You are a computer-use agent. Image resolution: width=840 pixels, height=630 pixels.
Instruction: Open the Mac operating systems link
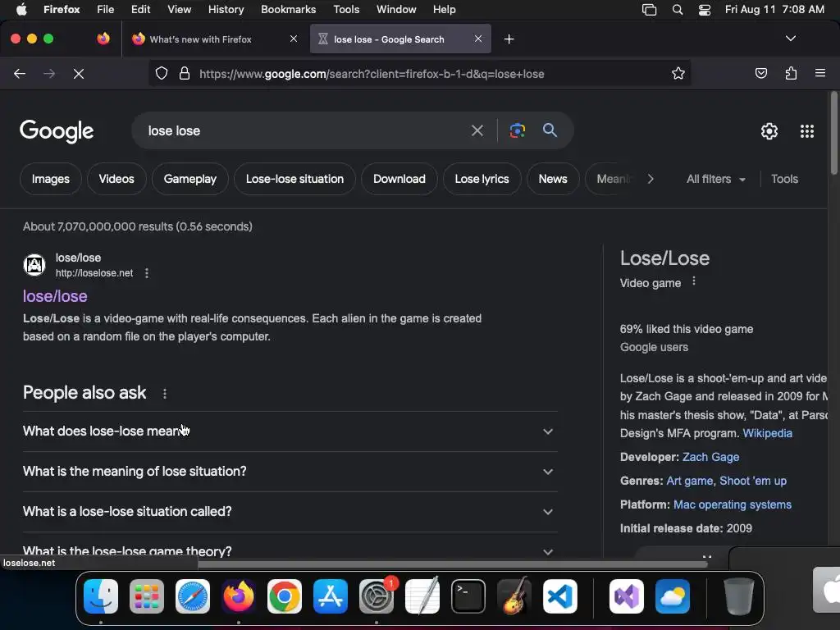pyautogui.click(x=733, y=504)
